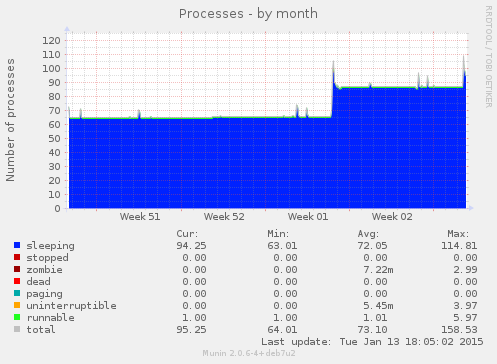Screen dimensions: 497x364
Task: Click the 'Cur:' column header
Action: point(187,234)
